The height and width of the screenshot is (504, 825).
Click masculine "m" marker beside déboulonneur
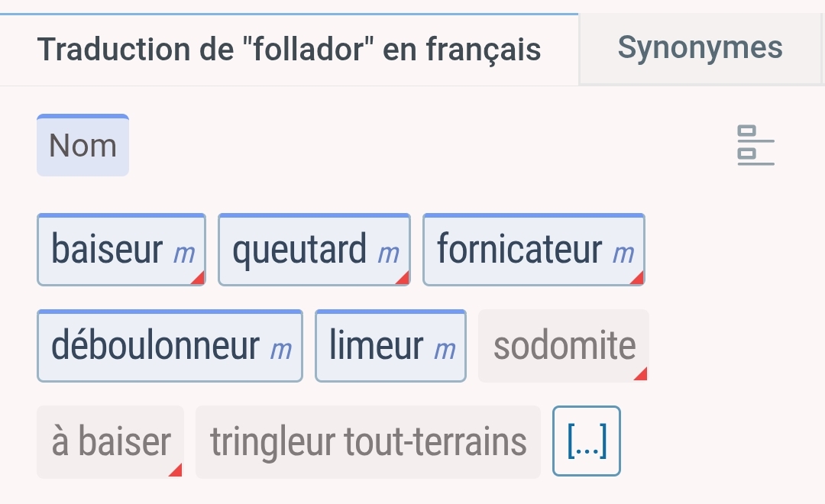point(281,350)
